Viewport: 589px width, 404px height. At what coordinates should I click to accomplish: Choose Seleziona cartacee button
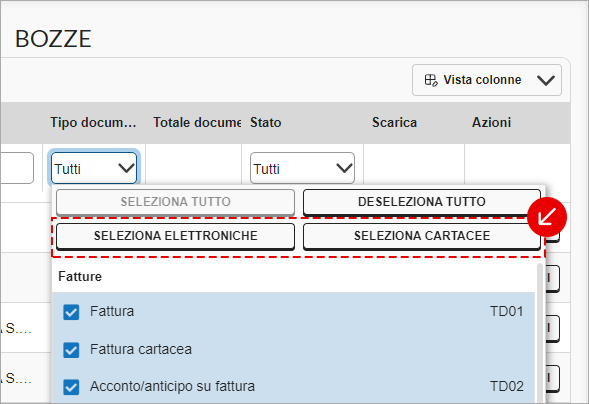click(x=422, y=236)
